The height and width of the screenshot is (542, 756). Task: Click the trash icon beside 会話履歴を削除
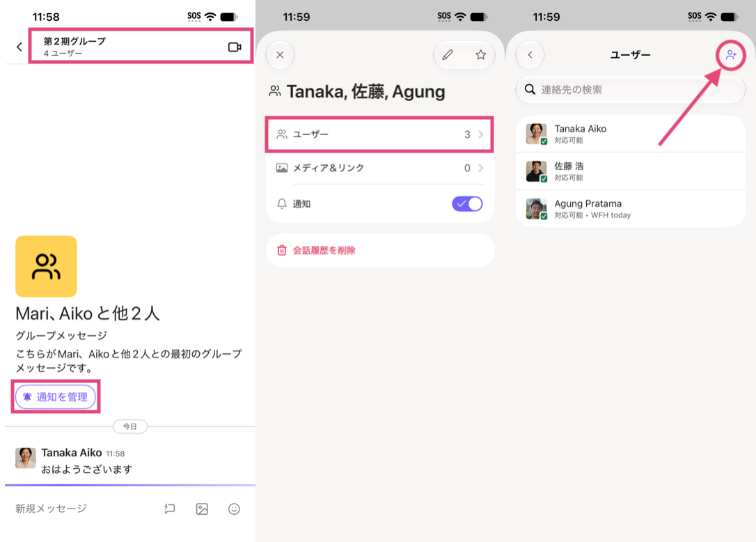tap(281, 250)
